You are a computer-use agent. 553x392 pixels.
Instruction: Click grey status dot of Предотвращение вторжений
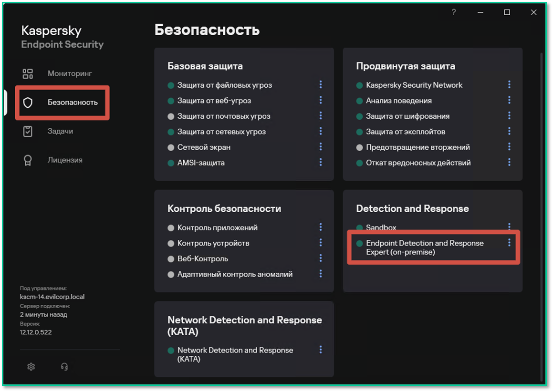coord(360,147)
